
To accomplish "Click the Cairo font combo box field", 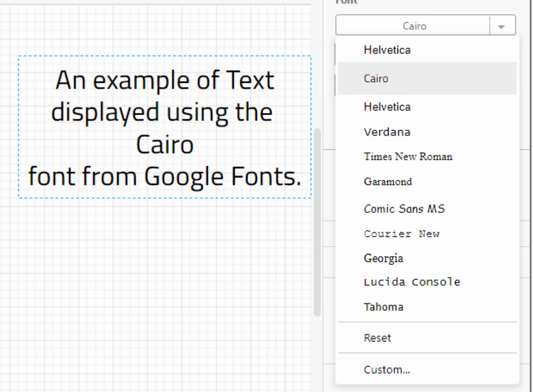I will (x=413, y=26).
